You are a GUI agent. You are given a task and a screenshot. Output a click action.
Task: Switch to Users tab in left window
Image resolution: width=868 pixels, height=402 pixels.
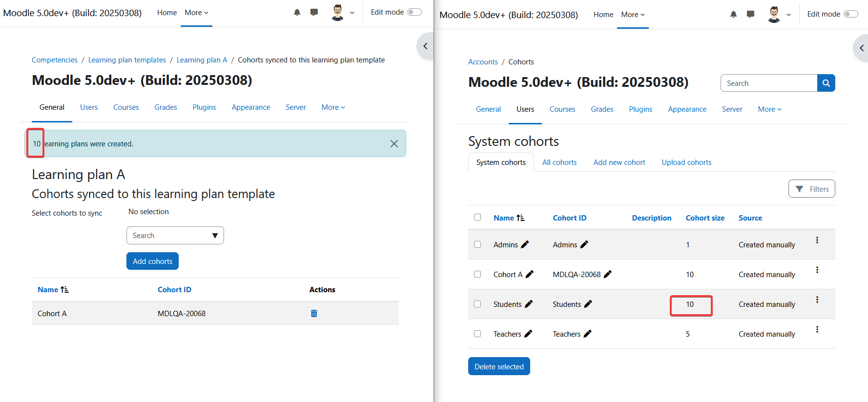(89, 107)
